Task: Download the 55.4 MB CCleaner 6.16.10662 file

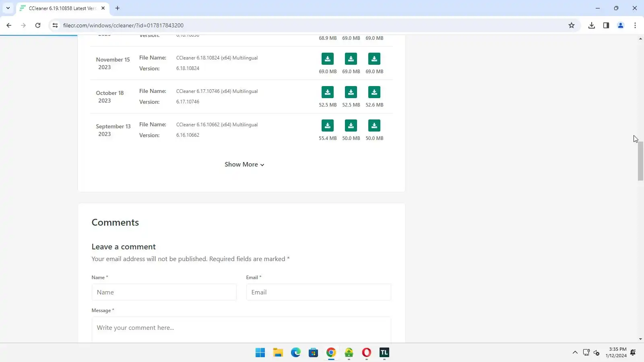Action: click(328, 125)
